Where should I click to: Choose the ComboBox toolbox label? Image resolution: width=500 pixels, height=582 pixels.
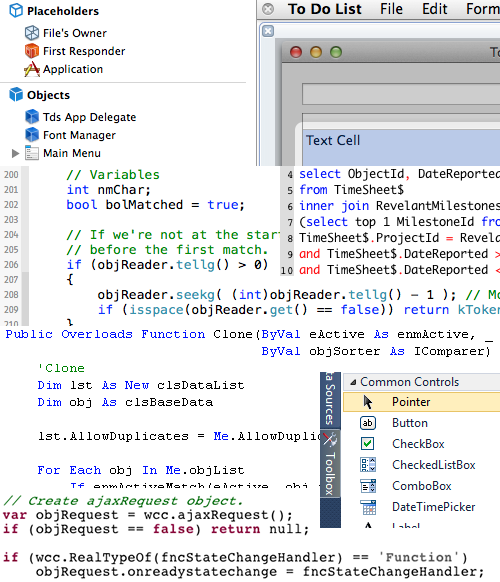tap(422, 485)
